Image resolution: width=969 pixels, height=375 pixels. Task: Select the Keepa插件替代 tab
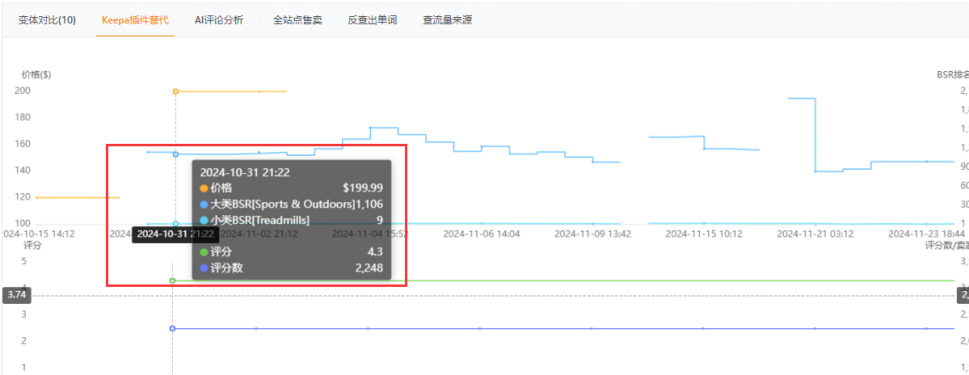[x=135, y=20]
